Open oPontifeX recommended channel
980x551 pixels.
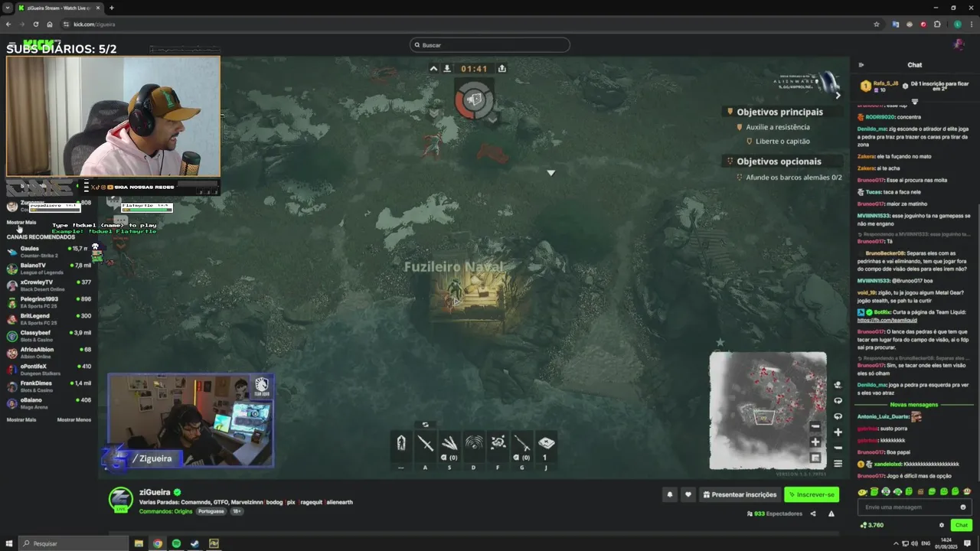[49, 369]
